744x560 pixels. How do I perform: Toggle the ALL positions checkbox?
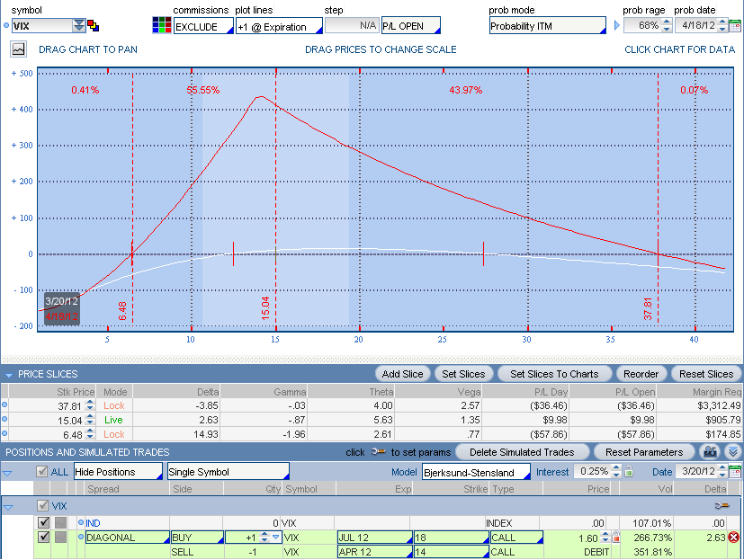[41, 472]
